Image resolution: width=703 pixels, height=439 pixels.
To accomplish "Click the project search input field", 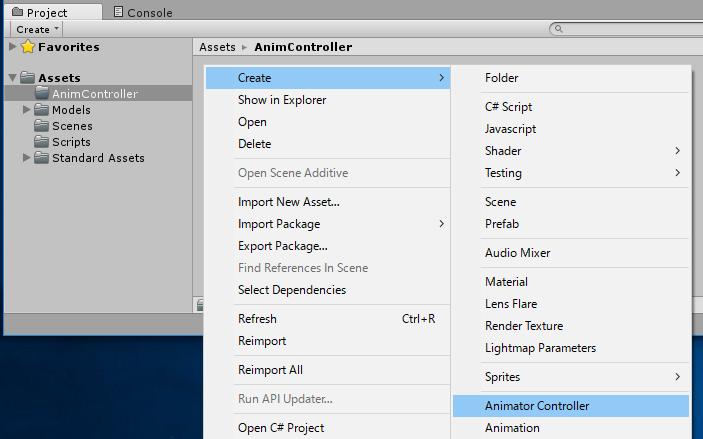I will (x=625, y=30).
